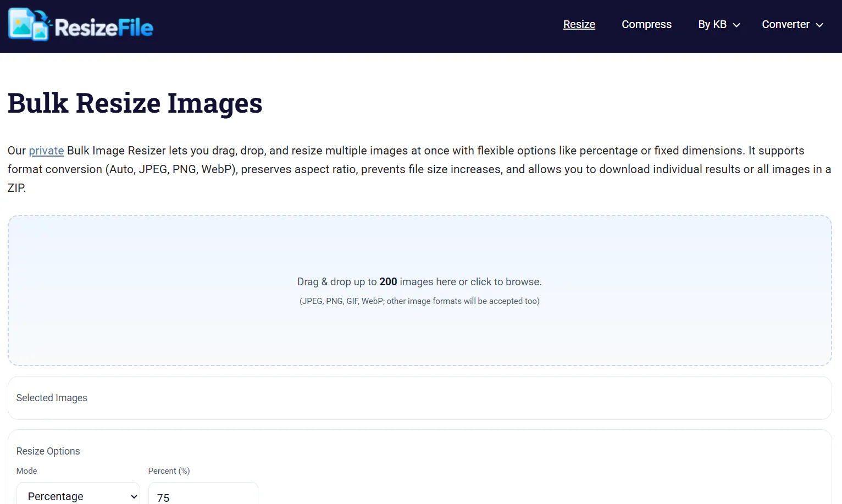Screen dimensions: 842x504
Task: Click the 'Selected Images' label
Action: point(52,398)
